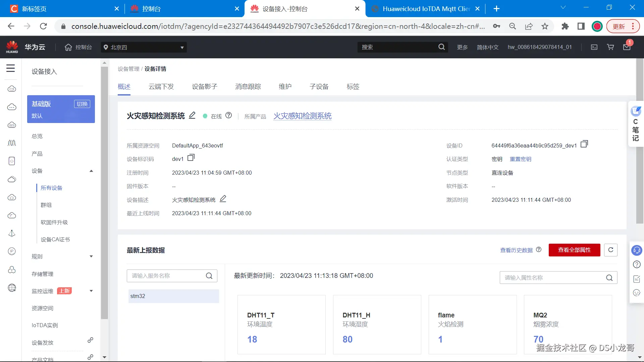Switch instance edition with 切换 button
Screen dimensions: 644x362
[x=82, y=104]
